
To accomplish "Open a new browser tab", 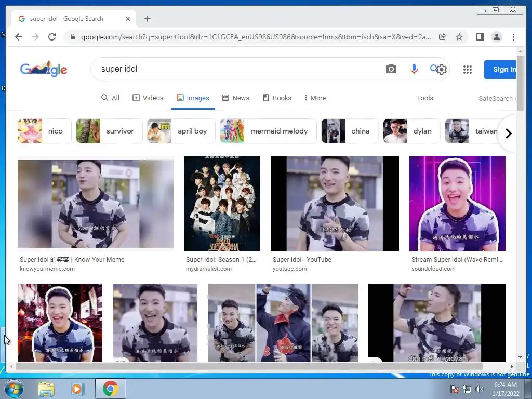I will tap(147, 19).
